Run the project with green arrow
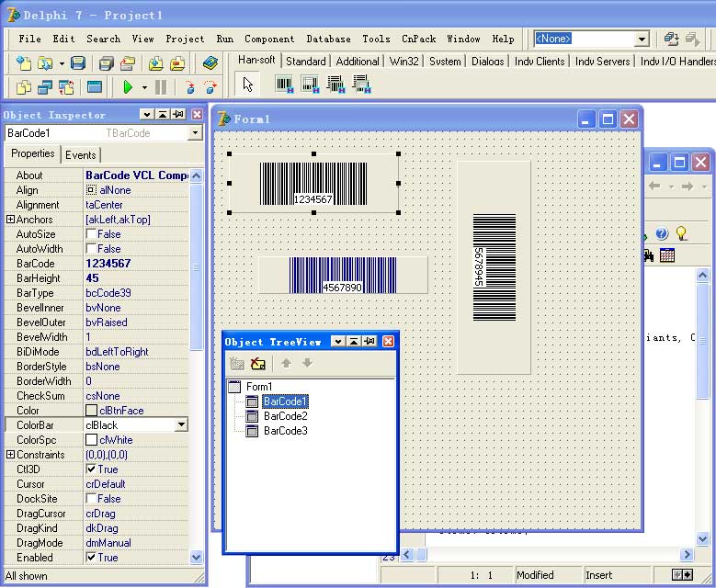 (129, 86)
